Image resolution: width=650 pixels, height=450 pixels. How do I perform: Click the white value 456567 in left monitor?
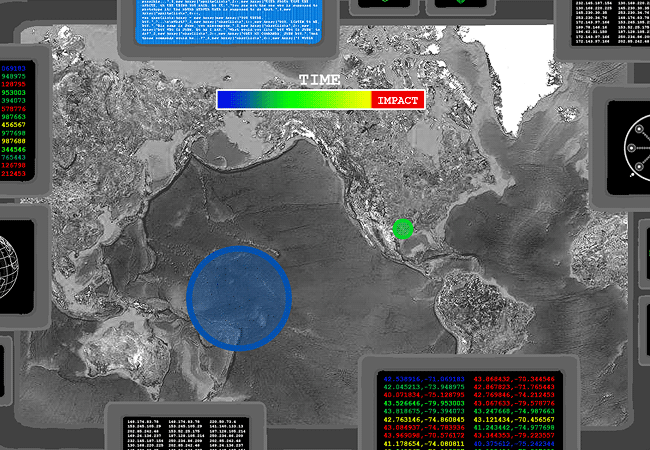click(x=14, y=125)
